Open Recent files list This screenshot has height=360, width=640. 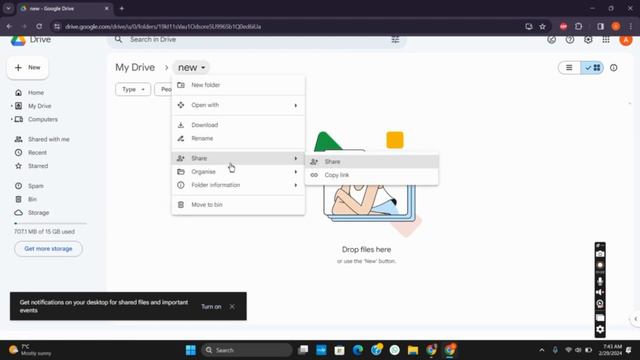(x=37, y=153)
